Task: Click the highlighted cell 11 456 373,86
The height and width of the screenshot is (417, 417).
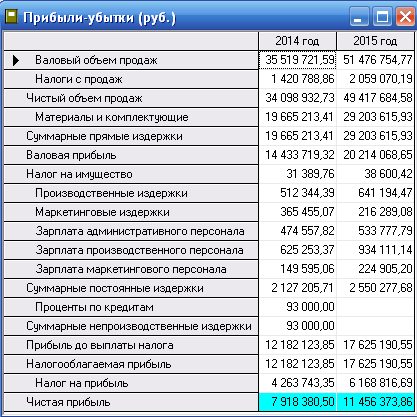Action: coord(375,402)
